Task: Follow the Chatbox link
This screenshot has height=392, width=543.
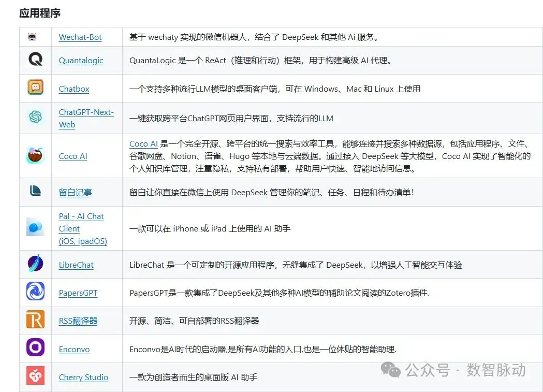Action: coord(74,89)
